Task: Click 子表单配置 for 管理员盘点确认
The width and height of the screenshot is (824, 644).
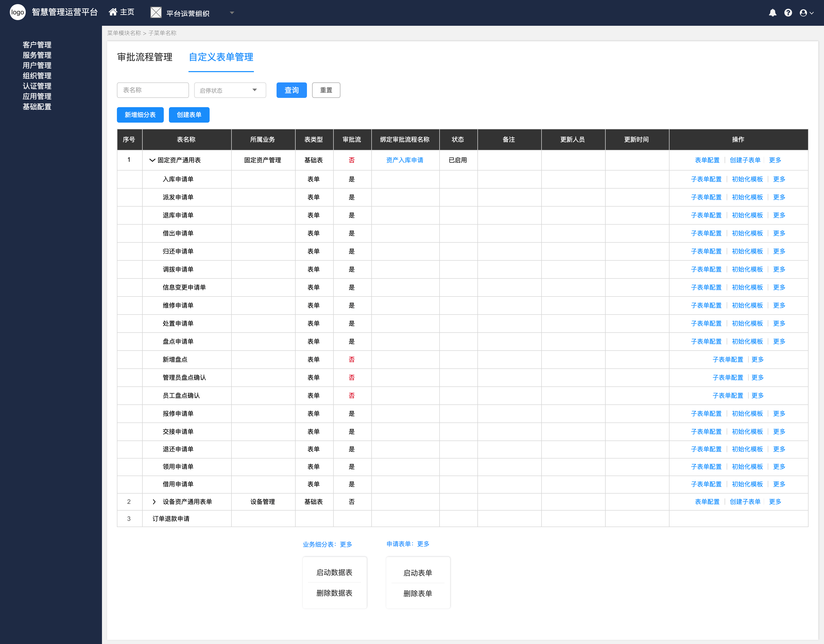Action: [728, 377]
